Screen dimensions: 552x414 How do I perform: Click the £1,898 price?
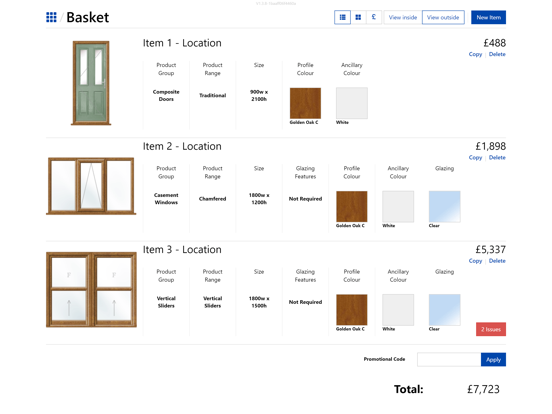point(491,146)
